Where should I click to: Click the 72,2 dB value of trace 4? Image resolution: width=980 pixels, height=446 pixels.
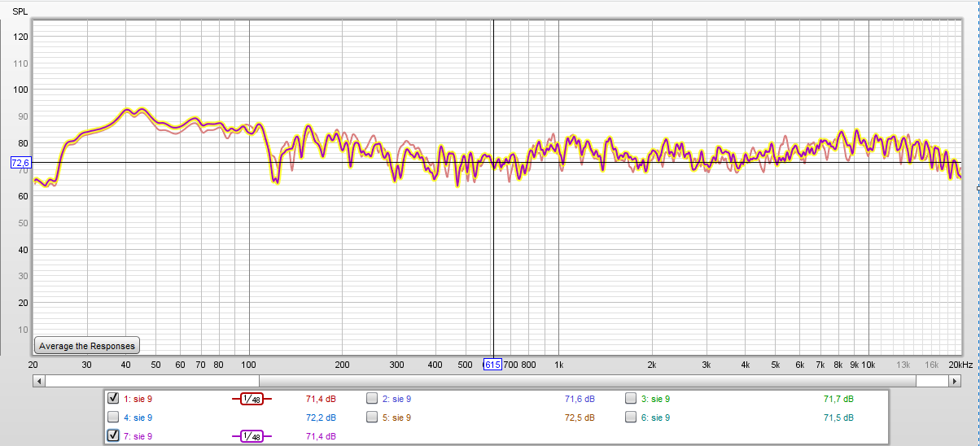click(321, 418)
